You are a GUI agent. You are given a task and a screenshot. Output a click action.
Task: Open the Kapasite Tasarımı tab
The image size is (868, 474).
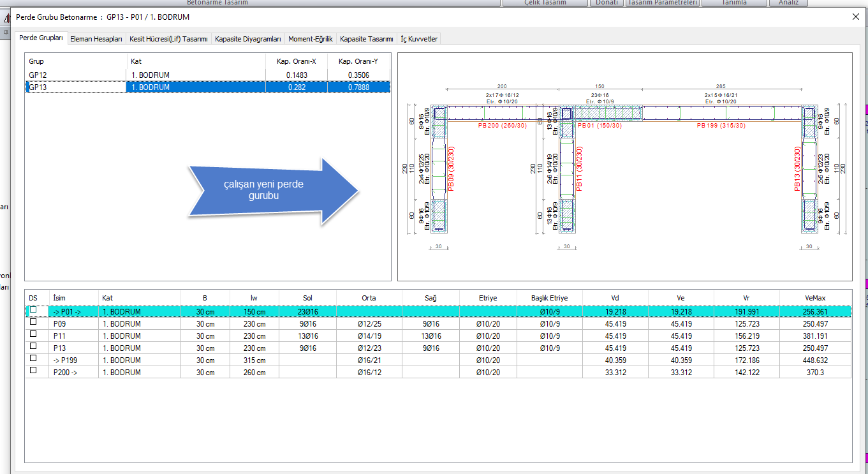[367, 39]
